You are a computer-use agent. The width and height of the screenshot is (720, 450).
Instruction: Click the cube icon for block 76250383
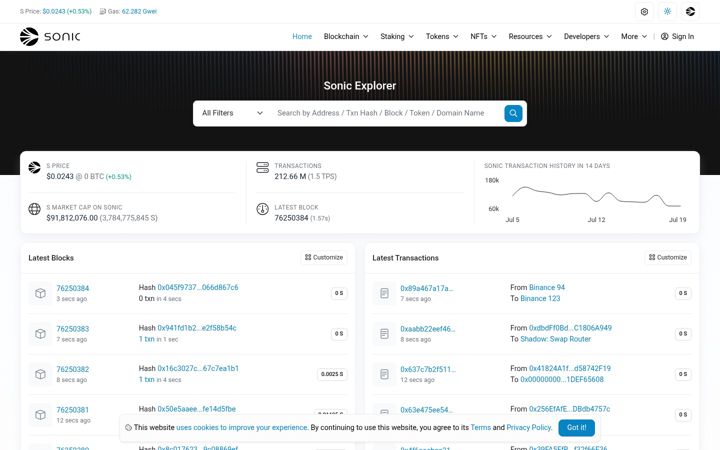(40, 334)
